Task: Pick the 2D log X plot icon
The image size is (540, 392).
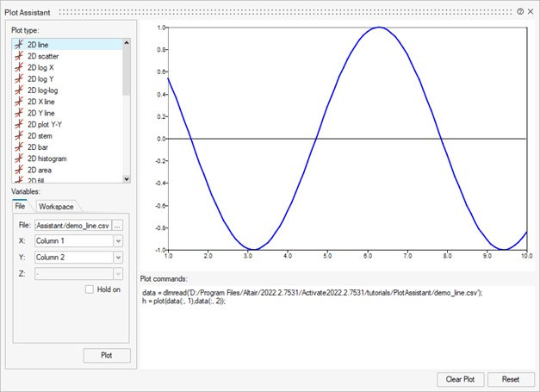Action: [x=19, y=67]
